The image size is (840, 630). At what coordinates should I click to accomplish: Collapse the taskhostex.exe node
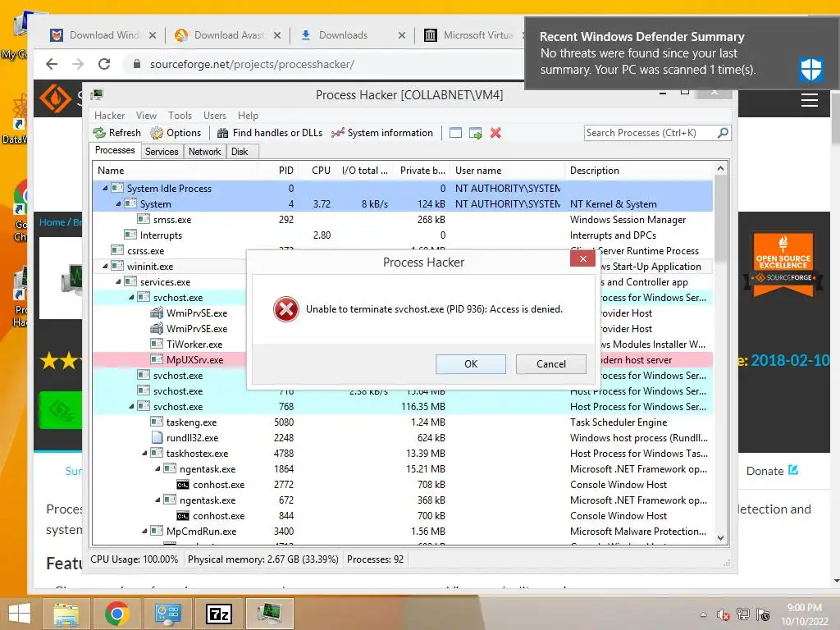(144, 454)
